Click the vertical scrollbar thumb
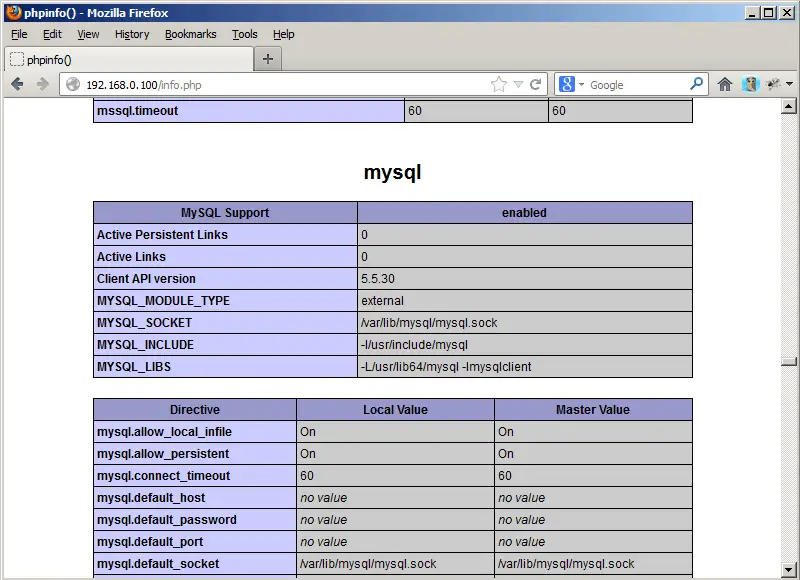The width and height of the screenshot is (800, 580). (788, 362)
